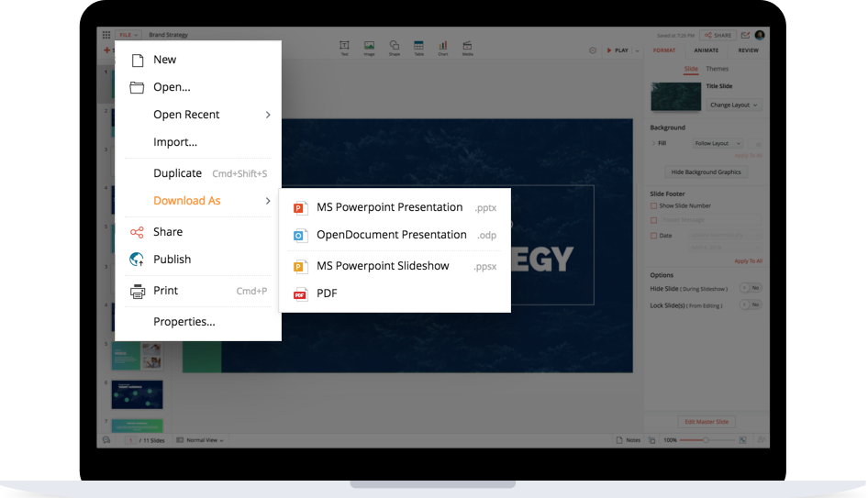Click the settings target icon left of Play

pyautogui.click(x=593, y=50)
